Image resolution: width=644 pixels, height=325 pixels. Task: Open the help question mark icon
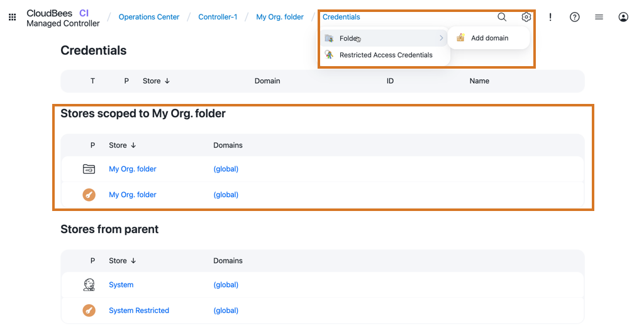[575, 17]
